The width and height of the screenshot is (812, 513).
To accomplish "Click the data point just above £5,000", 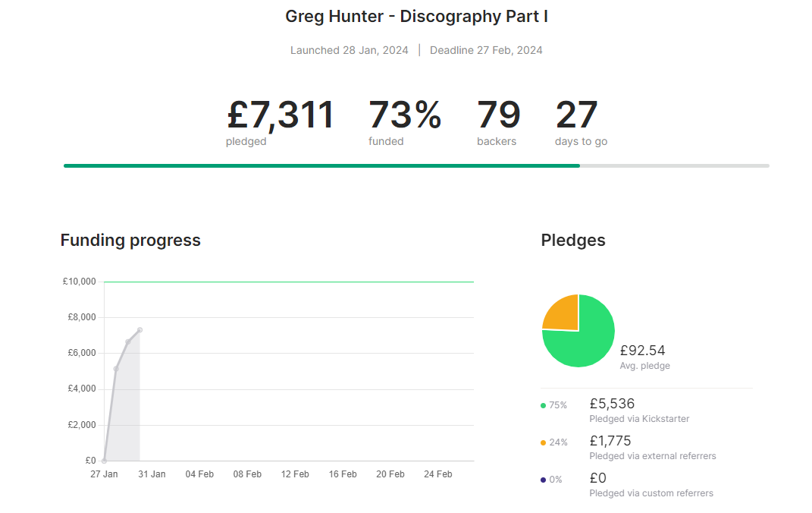I will click(x=116, y=369).
